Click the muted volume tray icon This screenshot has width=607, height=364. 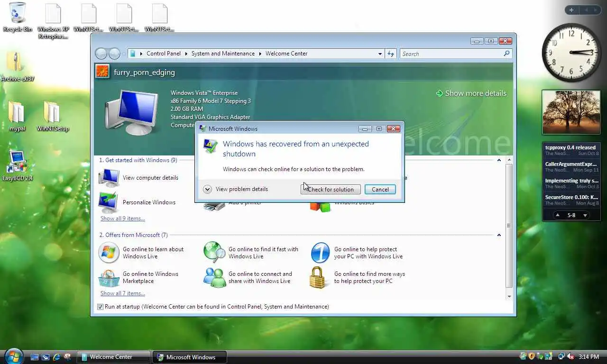(571, 356)
